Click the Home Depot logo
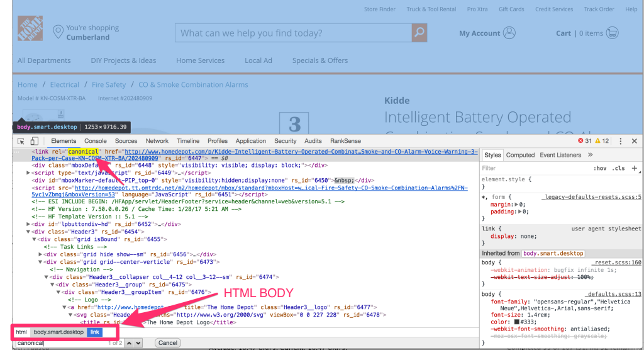 point(30,28)
